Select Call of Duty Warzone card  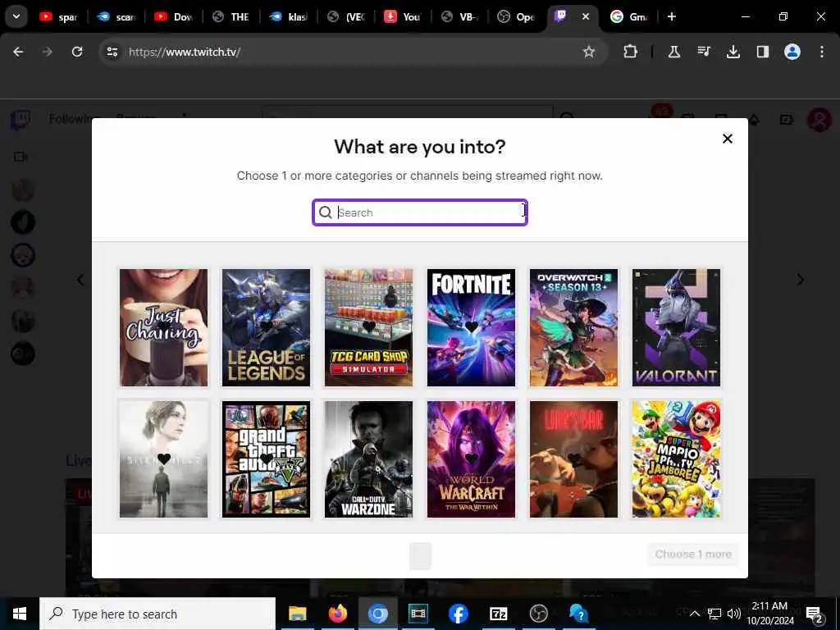pyautogui.click(x=368, y=459)
